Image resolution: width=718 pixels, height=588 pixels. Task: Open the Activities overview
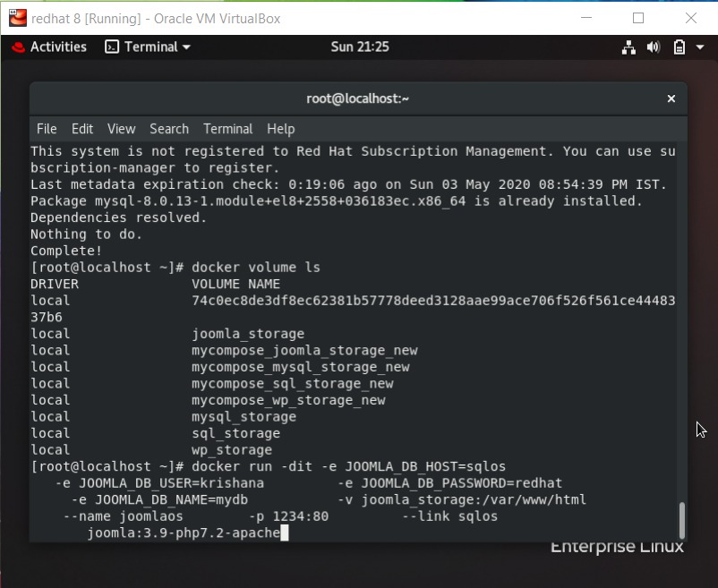(58, 47)
